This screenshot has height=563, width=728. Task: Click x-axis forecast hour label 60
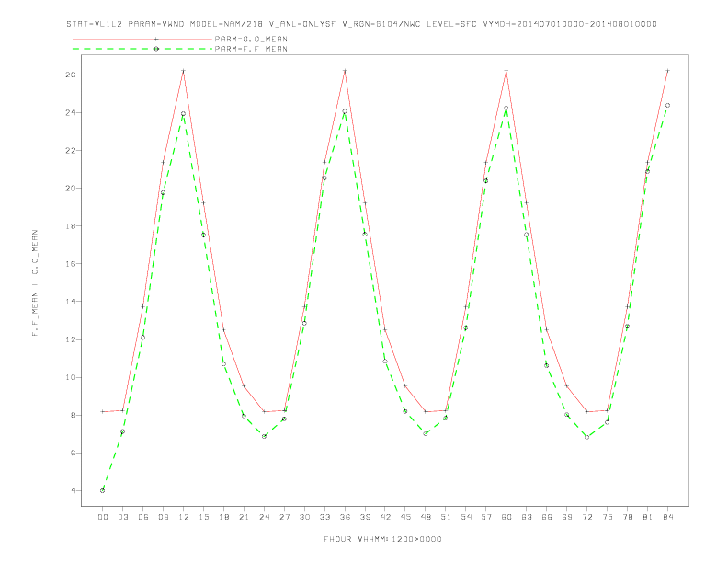(506, 517)
